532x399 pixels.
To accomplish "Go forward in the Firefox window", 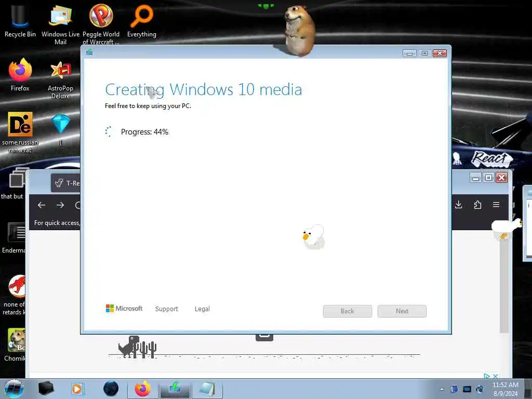I will (60, 205).
